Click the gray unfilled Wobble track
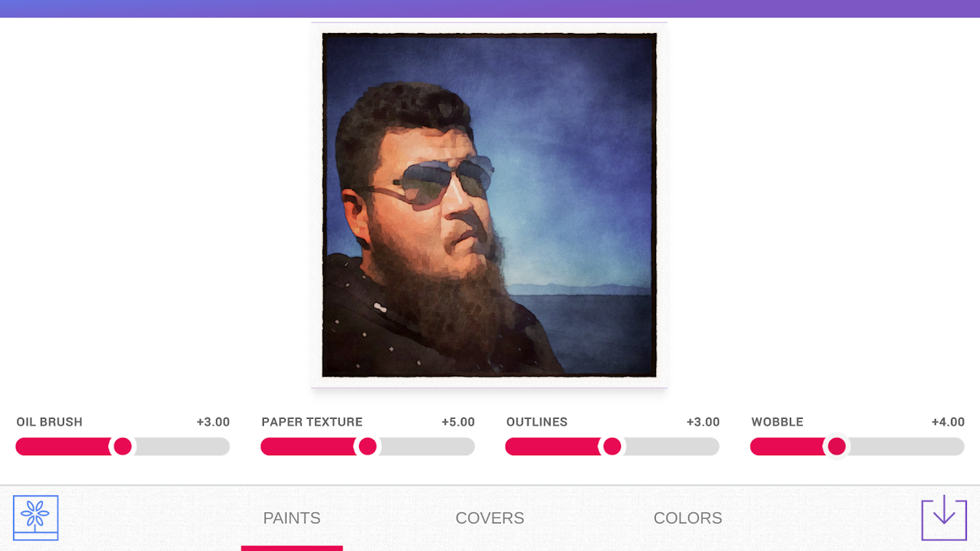 pyautogui.click(x=906, y=446)
